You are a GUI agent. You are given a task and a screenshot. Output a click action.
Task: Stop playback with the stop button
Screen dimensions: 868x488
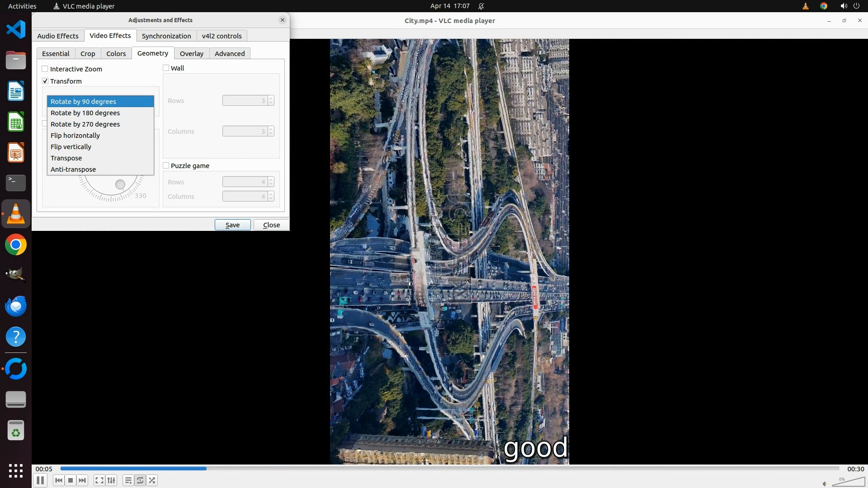coord(71,480)
